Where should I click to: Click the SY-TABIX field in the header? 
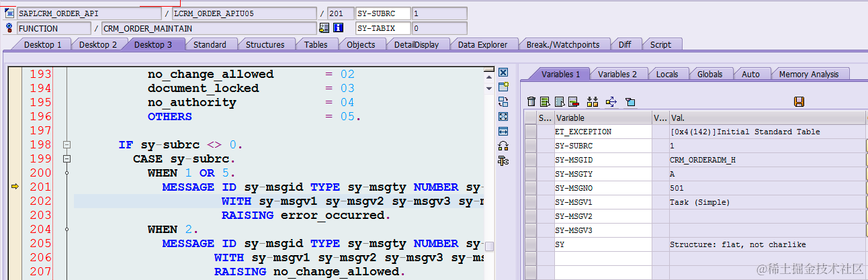[383, 28]
